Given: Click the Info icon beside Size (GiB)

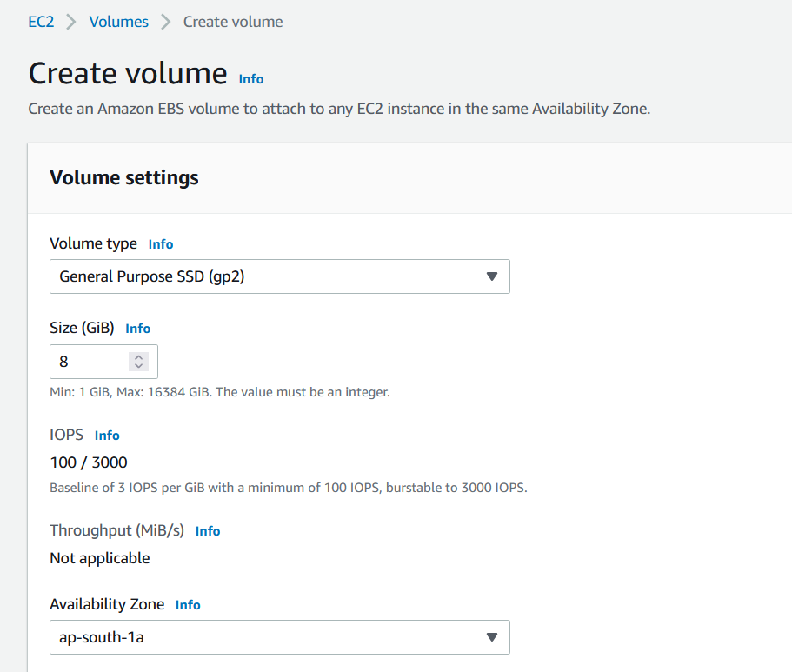Looking at the screenshot, I should [x=137, y=329].
